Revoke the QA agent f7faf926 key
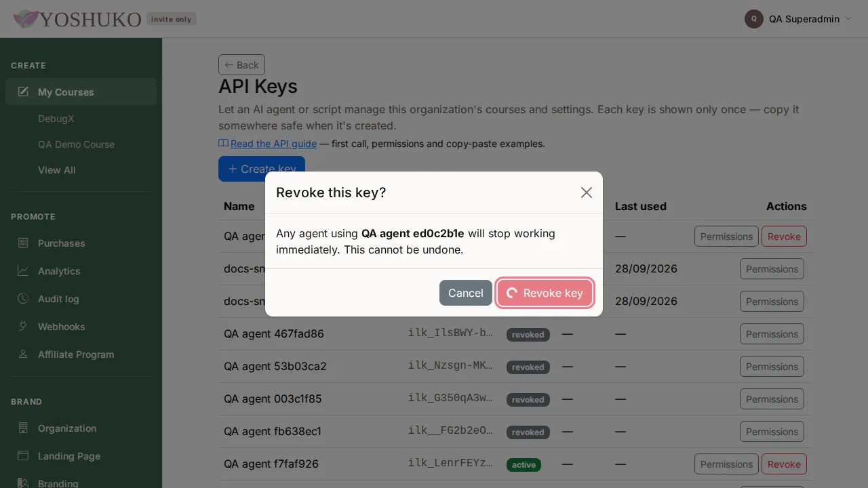This screenshot has width=868, height=488. (784, 464)
